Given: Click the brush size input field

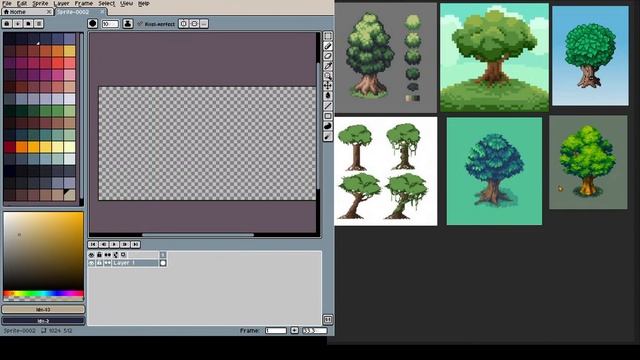Looking at the screenshot, I should coord(110,24).
